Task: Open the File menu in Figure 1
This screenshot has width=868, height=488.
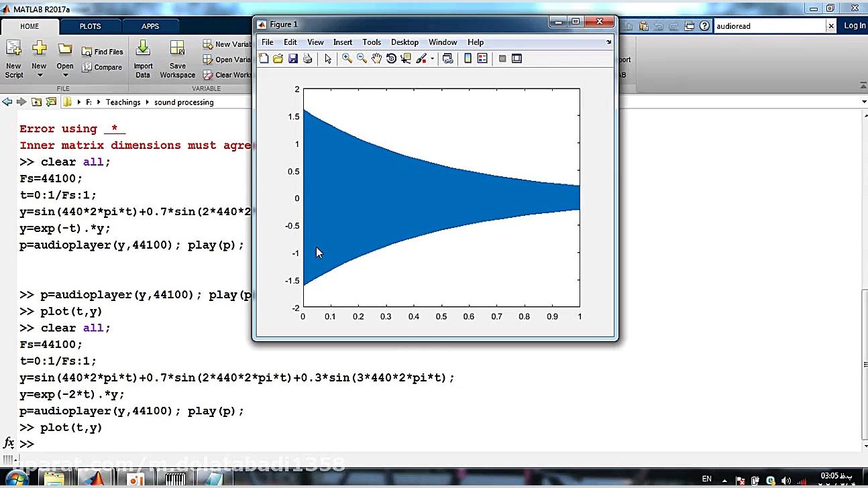Action: [x=268, y=42]
